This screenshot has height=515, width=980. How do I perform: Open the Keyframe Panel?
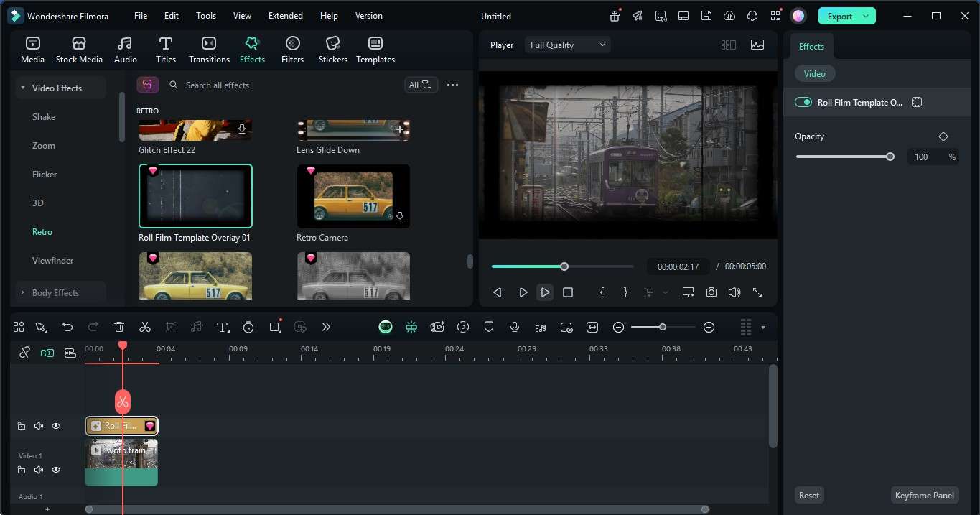pyautogui.click(x=925, y=495)
